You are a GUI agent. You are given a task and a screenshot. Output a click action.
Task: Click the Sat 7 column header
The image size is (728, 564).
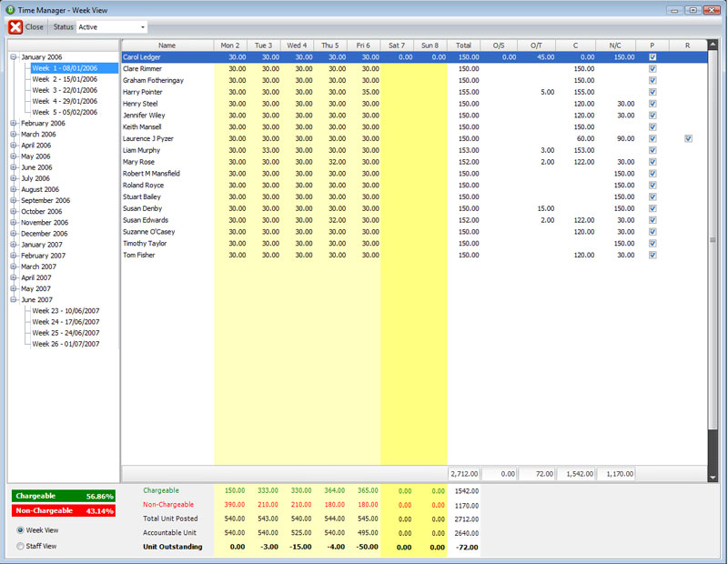point(397,45)
